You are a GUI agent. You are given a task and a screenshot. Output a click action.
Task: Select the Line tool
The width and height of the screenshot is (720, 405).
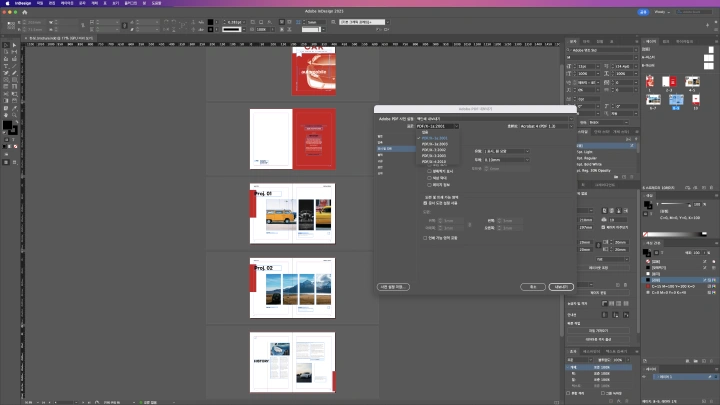tap(14, 66)
